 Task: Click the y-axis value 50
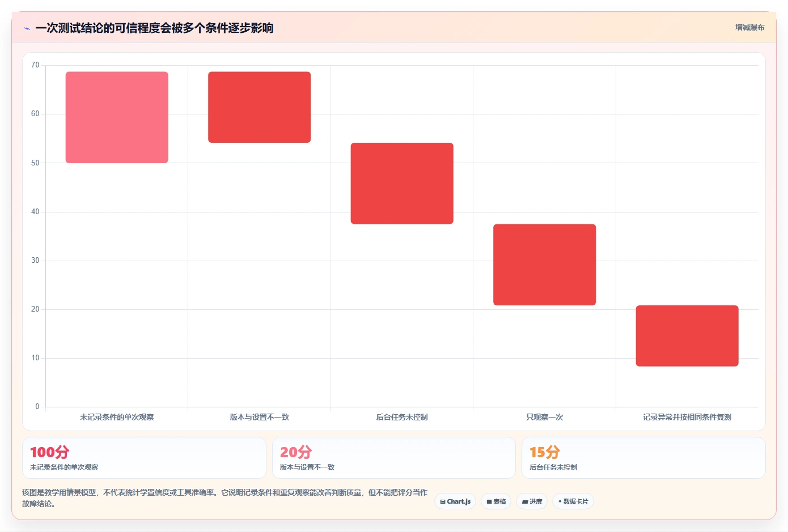point(35,163)
